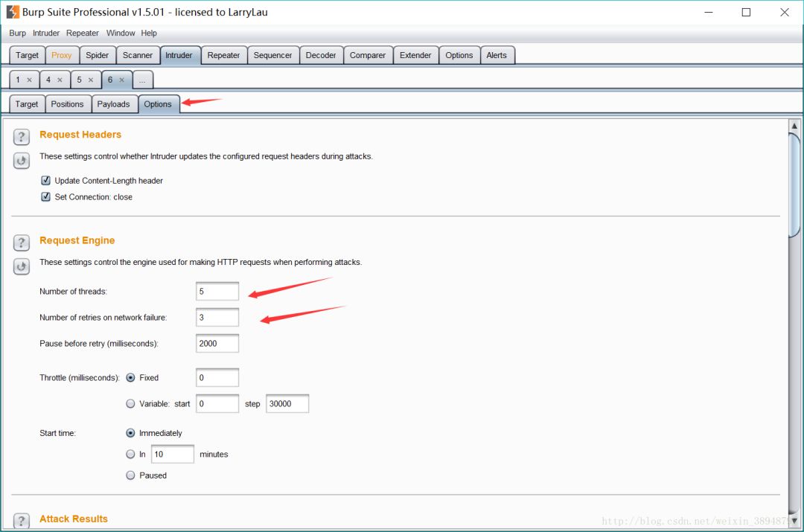Open Intruder Options sub-tab
Image resolution: width=804 pixels, height=532 pixels.
pyautogui.click(x=158, y=104)
